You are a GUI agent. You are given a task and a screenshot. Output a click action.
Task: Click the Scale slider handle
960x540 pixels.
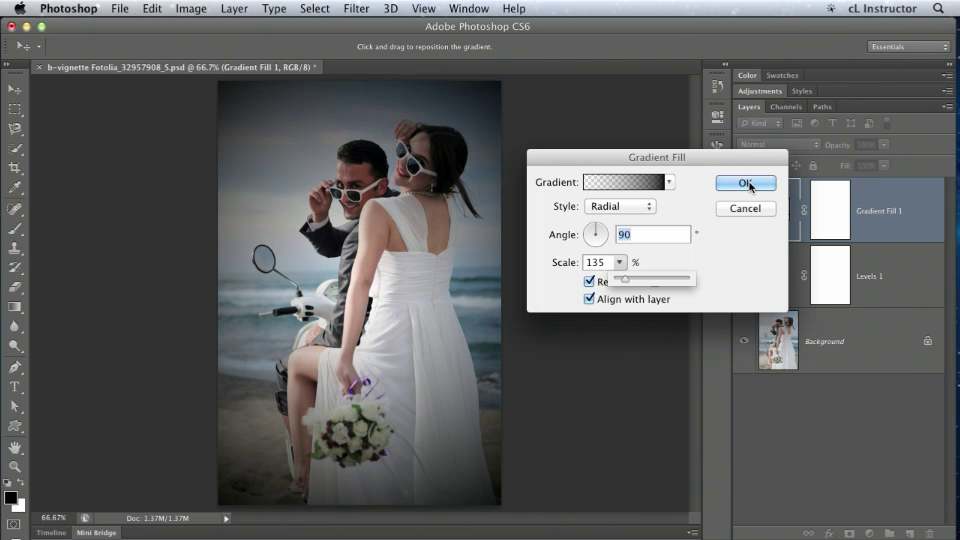(625, 279)
